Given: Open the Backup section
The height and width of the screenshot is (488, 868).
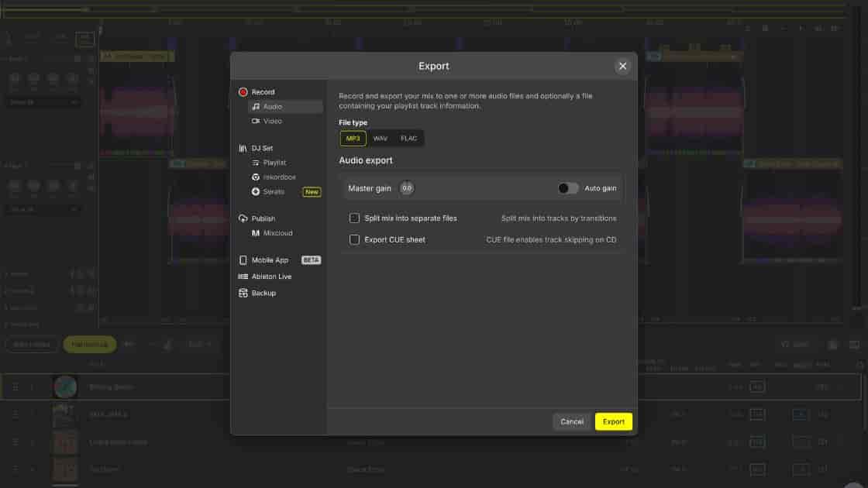Looking at the screenshot, I should (x=263, y=294).
